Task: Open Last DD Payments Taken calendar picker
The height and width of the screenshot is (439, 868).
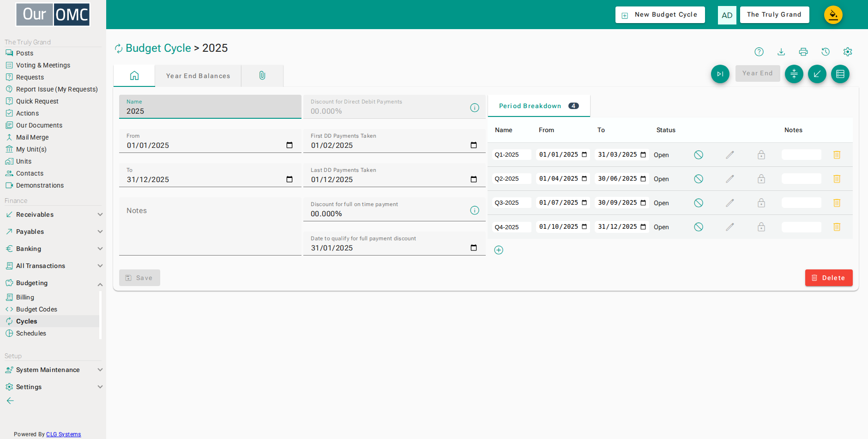Action: pyautogui.click(x=474, y=179)
